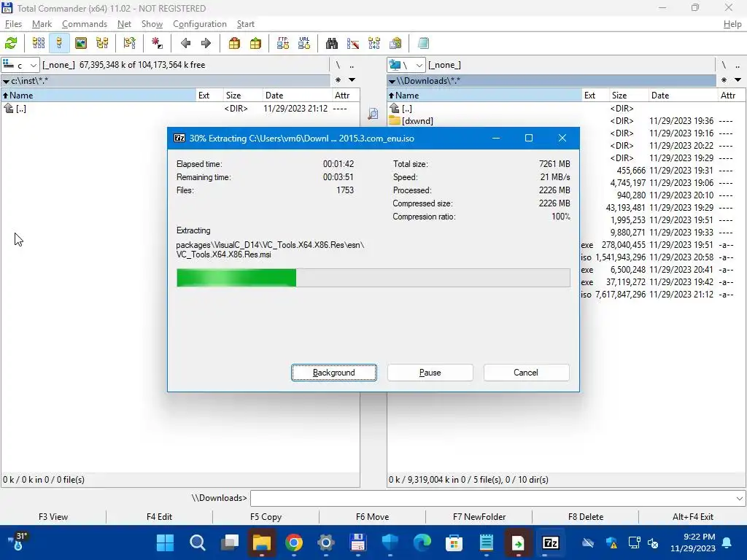Open the Show menu
This screenshot has width=747, height=560.
click(152, 24)
